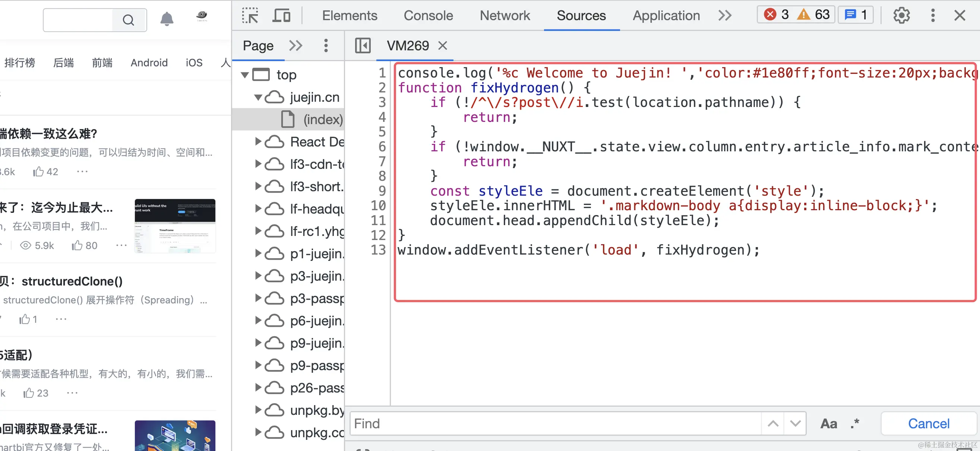
Task: Open the Android category link
Action: (149, 63)
